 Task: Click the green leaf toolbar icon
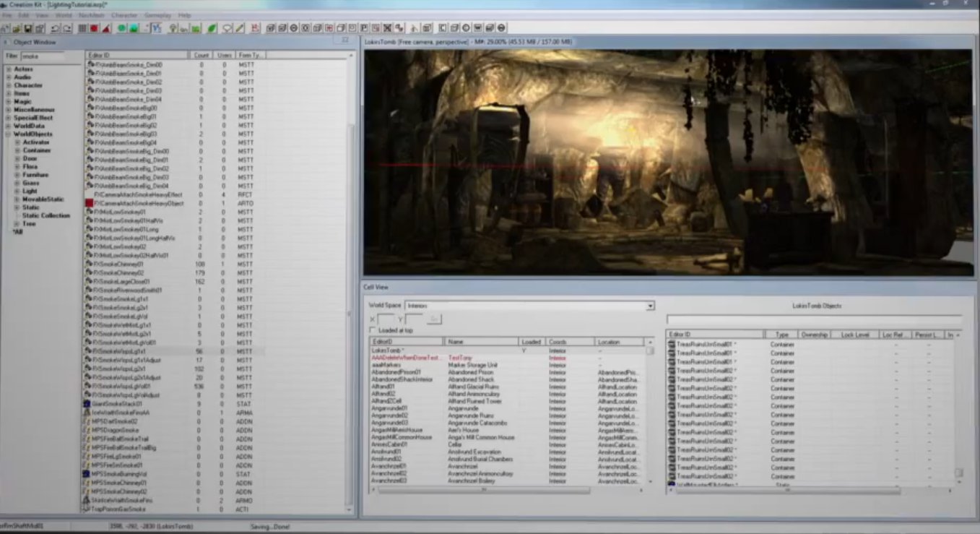point(212,28)
